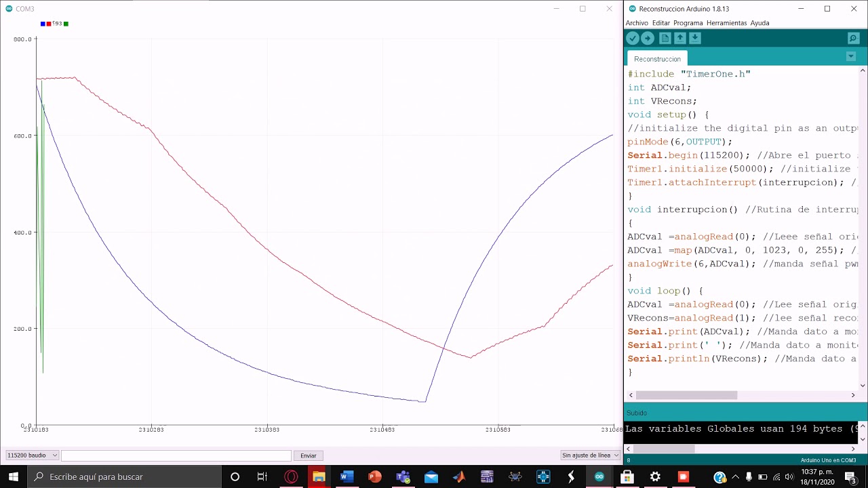Open the Editar menu

[661, 23]
